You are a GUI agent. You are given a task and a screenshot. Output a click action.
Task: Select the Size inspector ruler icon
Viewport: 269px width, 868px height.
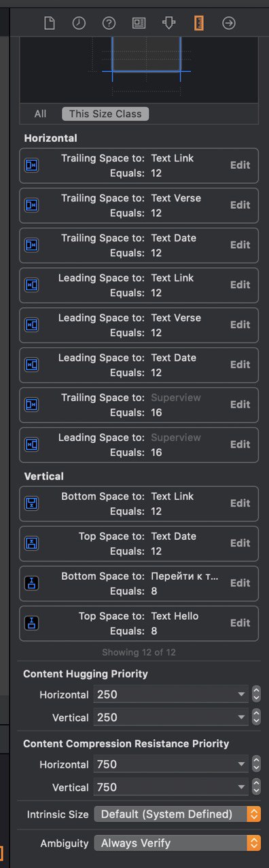click(199, 23)
